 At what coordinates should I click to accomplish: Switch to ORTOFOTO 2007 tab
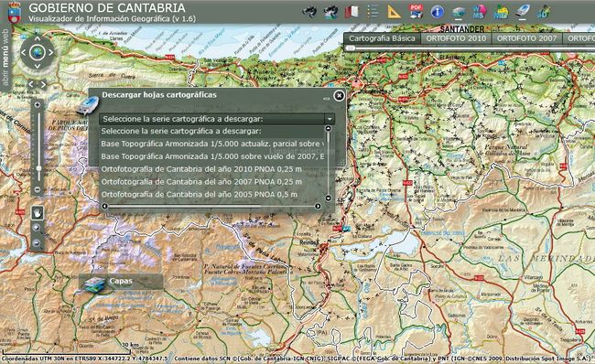pyautogui.click(x=526, y=38)
